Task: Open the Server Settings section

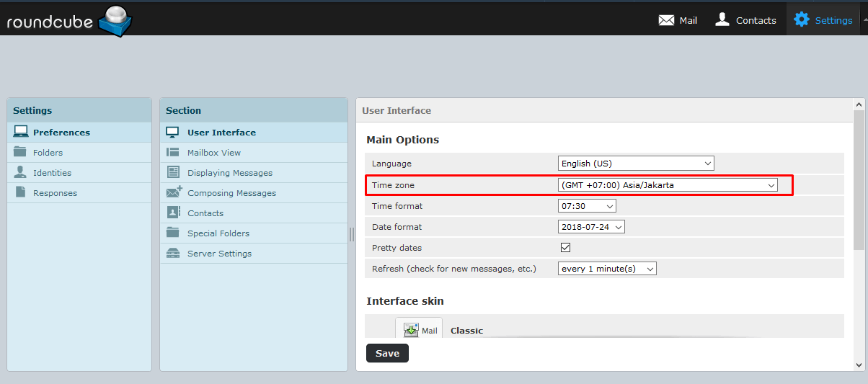Action: pyautogui.click(x=254, y=254)
